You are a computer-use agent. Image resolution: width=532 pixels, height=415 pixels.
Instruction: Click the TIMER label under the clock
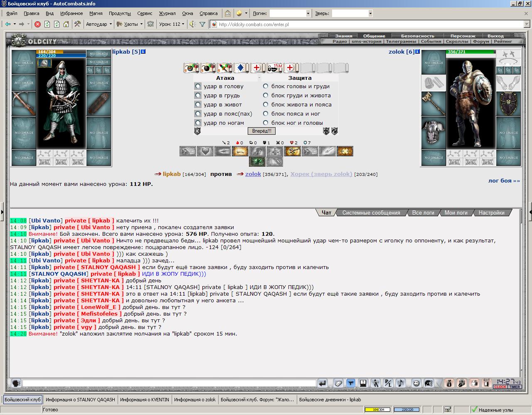(x=515, y=387)
